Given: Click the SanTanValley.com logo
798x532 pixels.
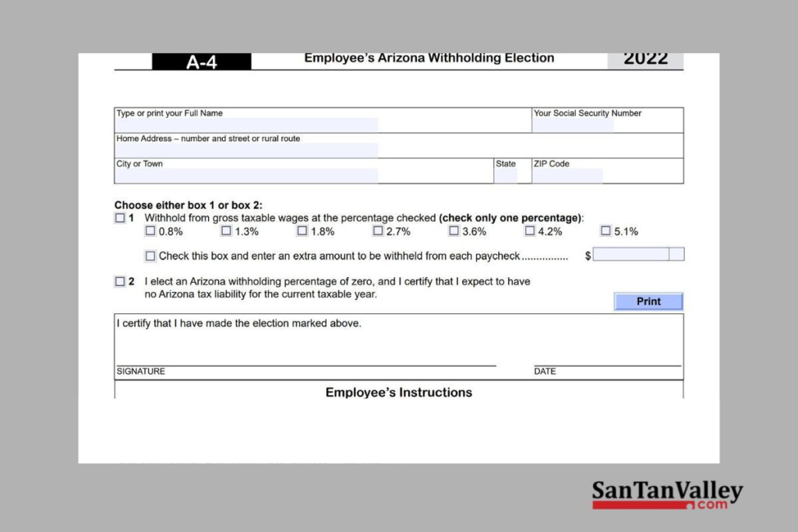Looking at the screenshot, I should point(667,495).
